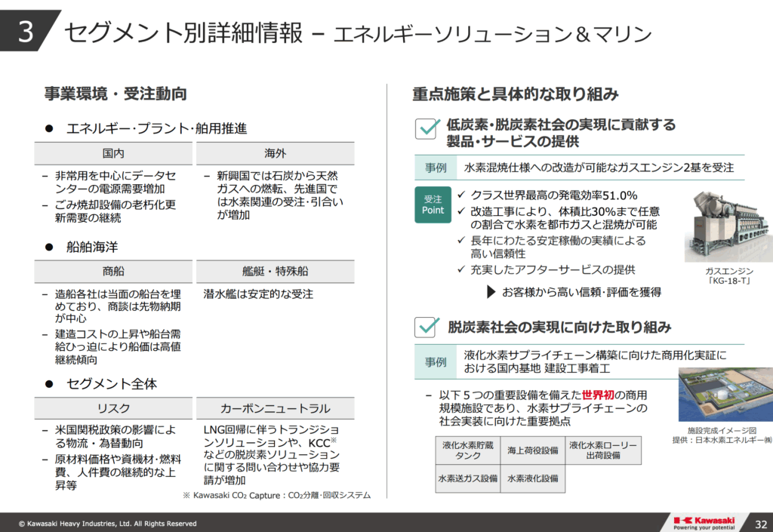
Task: Click the bullet heading セグメント全体
Action: 112,384
